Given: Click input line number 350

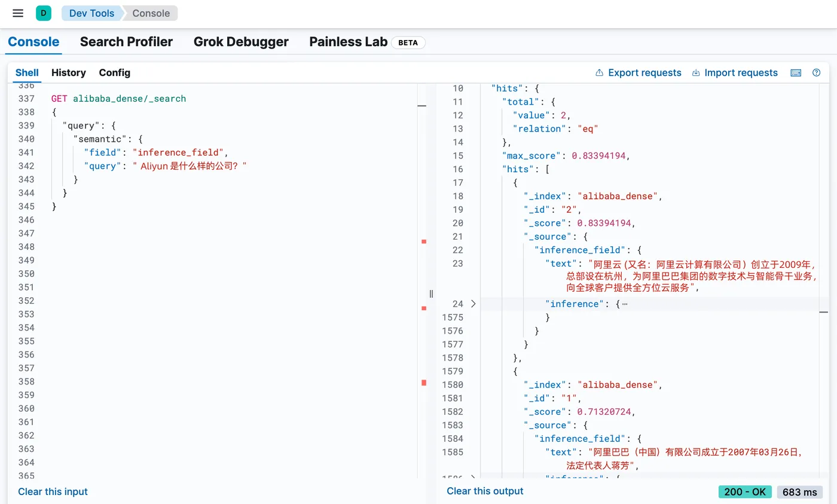Looking at the screenshot, I should click(26, 274).
